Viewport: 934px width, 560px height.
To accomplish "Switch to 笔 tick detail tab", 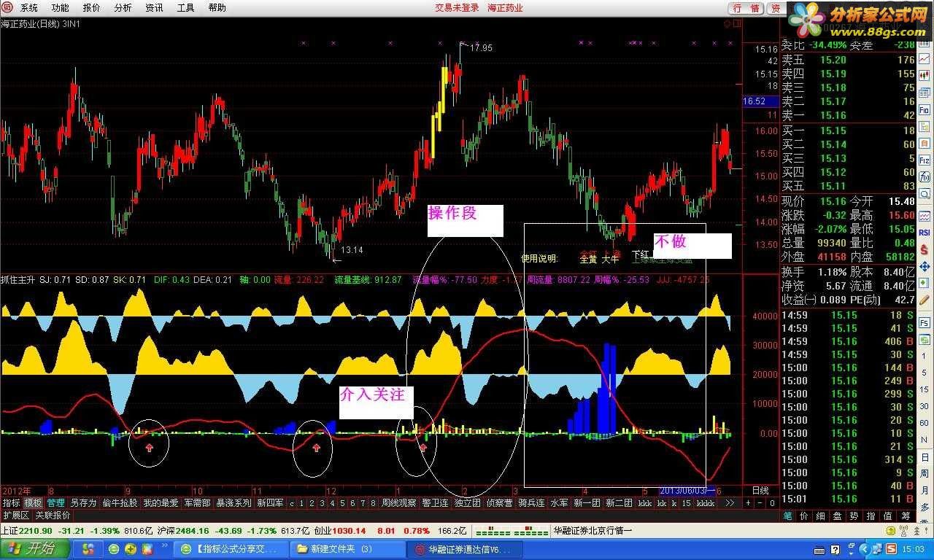I will click(x=788, y=516).
